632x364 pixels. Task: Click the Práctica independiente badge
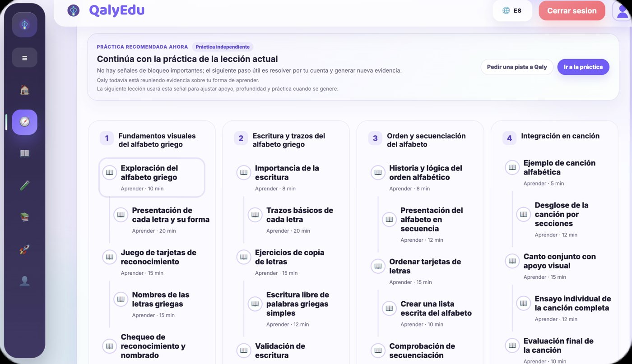[x=223, y=47]
